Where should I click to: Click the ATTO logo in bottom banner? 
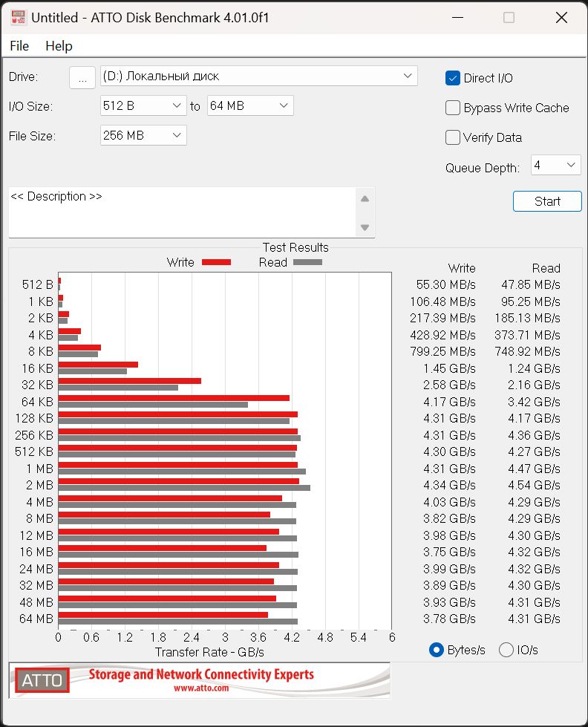[x=42, y=680]
